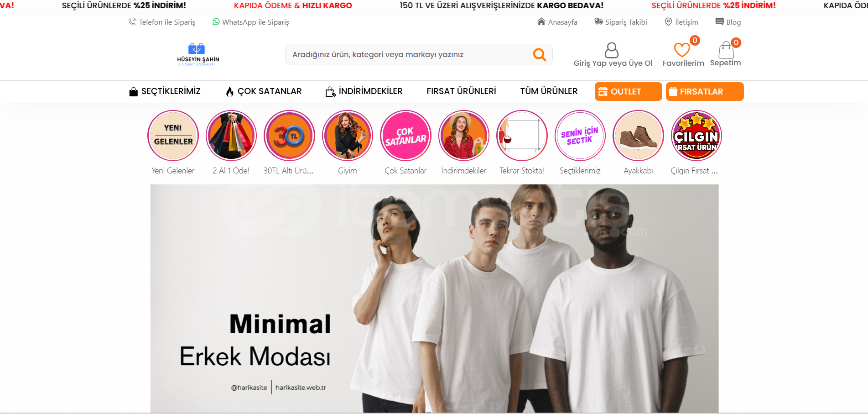Open the Yeni Gelenler story circle
Viewport: 868px width, 414px height.
[x=173, y=136]
